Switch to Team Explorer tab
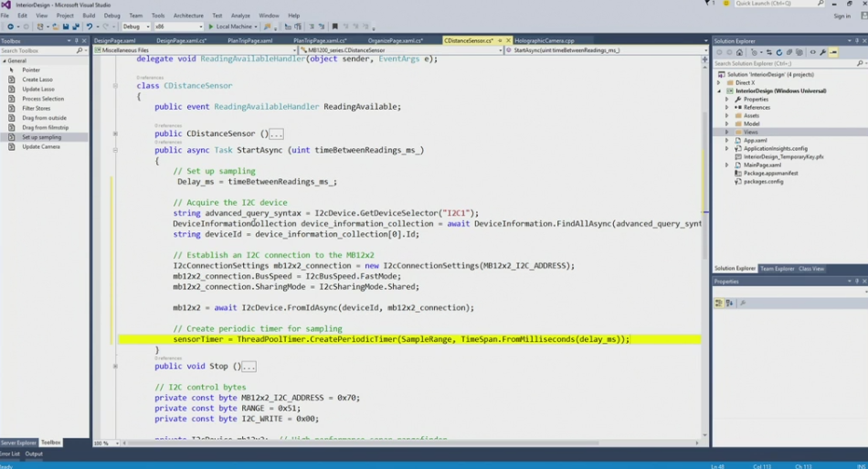868x469 pixels. (x=778, y=269)
